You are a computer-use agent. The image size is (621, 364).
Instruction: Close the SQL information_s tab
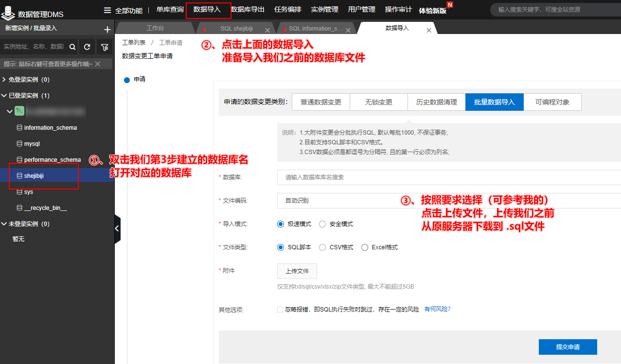pyautogui.click(x=349, y=30)
